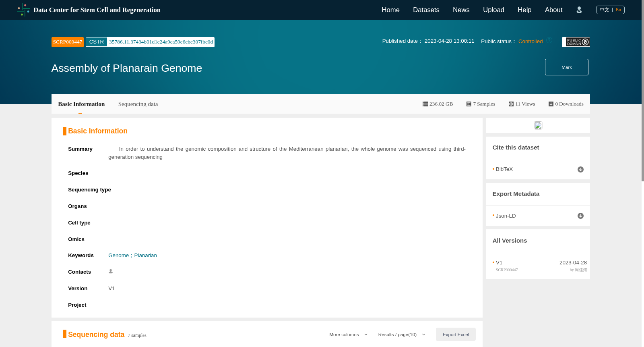Click the SCRP000447 accession badge
Viewport: 644px width, 347px height.
[68, 42]
